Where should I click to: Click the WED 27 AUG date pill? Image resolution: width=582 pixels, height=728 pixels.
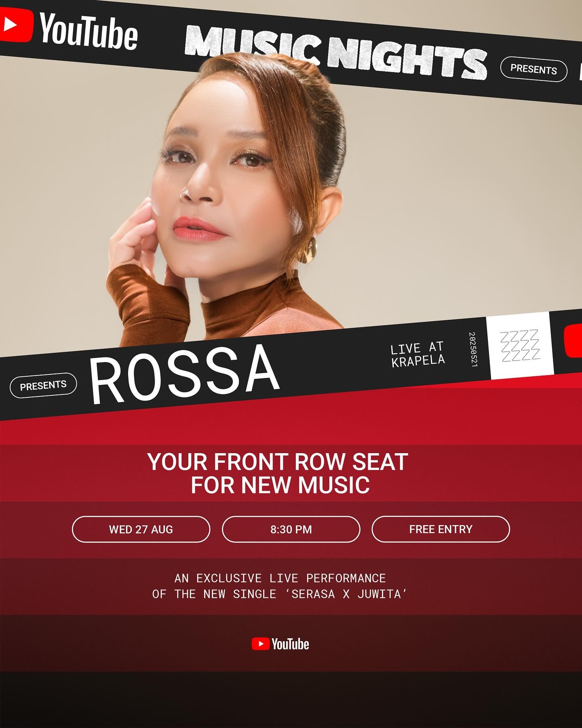(x=141, y=529)
